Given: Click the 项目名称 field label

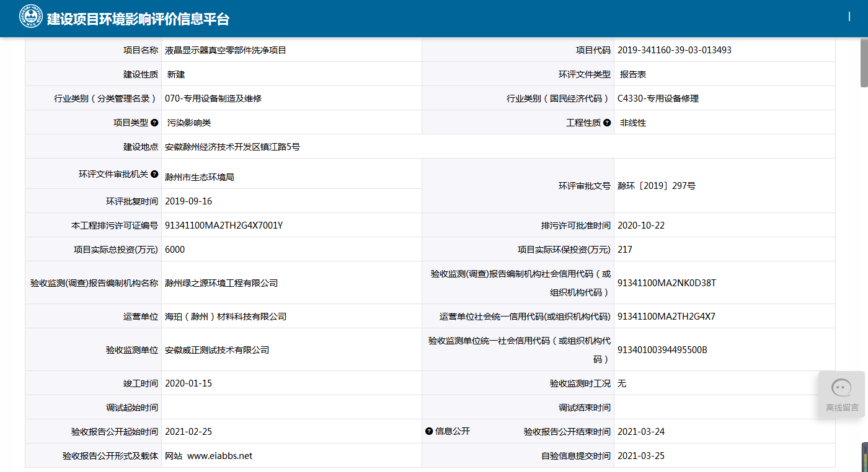Looking at the screenshot, I should [x=141, y=50].
